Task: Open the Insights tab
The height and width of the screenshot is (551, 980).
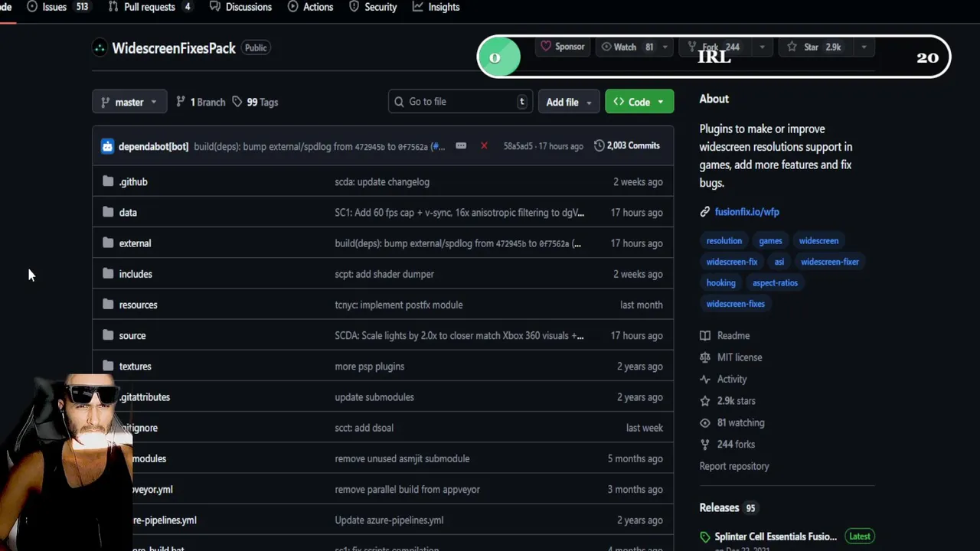Action: pyautogui.click(x=436, y=7)
